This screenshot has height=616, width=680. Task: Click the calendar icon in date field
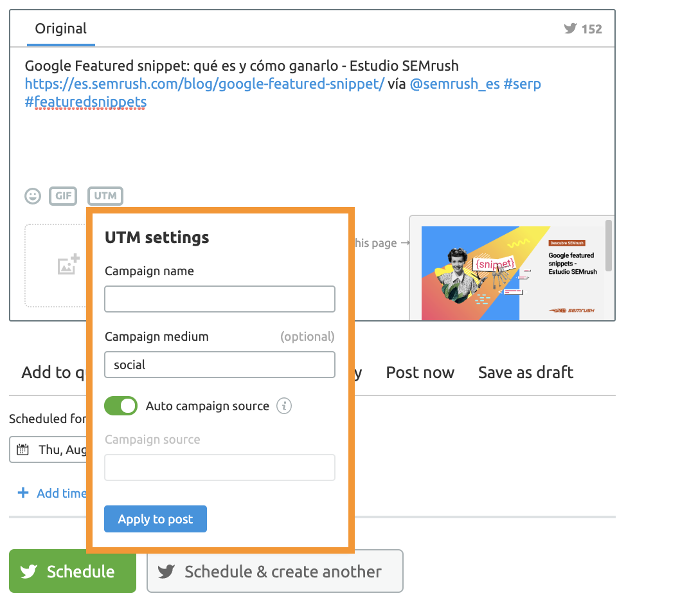point(22,449)
